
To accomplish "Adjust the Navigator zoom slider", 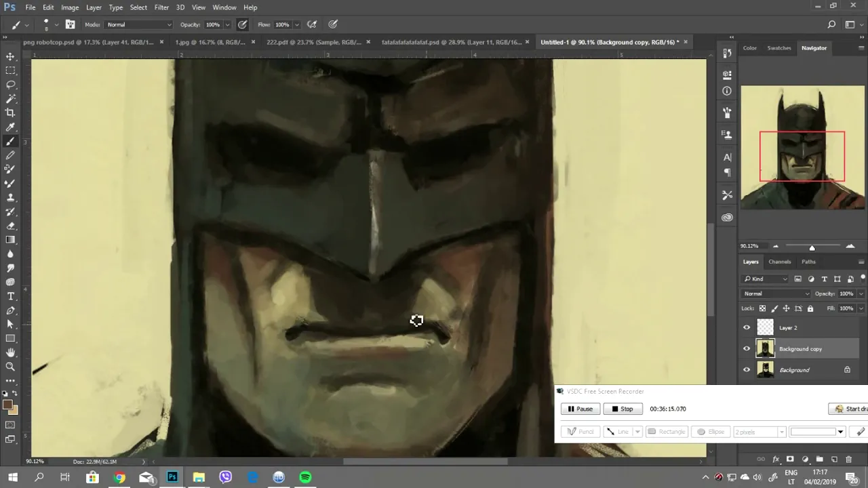I will pyautogui.click(x=812, y=247).
